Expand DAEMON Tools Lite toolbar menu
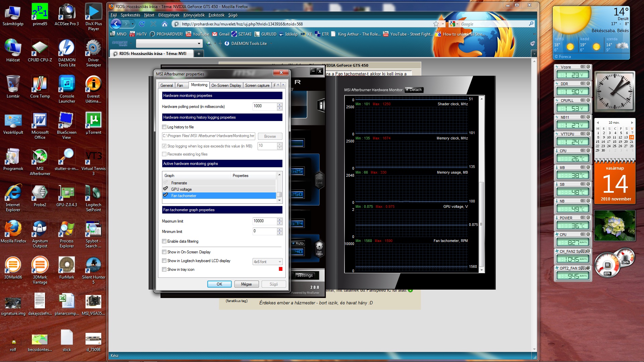This screenshot has width=644, height=362. click(271, 44)
